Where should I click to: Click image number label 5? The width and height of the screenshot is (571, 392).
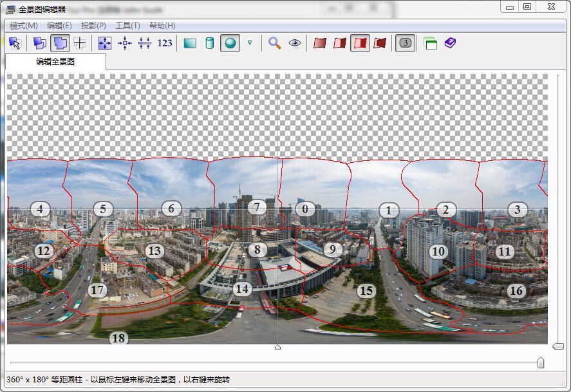coord(103,209)
